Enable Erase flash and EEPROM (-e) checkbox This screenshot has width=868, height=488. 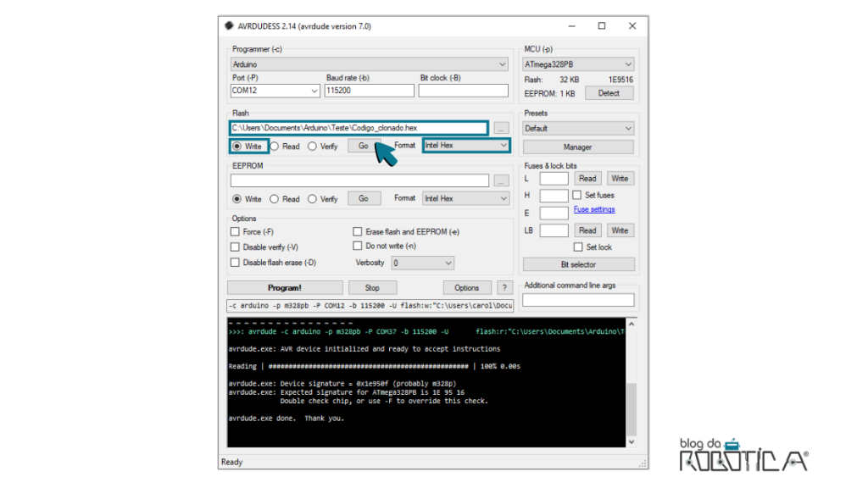coord(358,232)
